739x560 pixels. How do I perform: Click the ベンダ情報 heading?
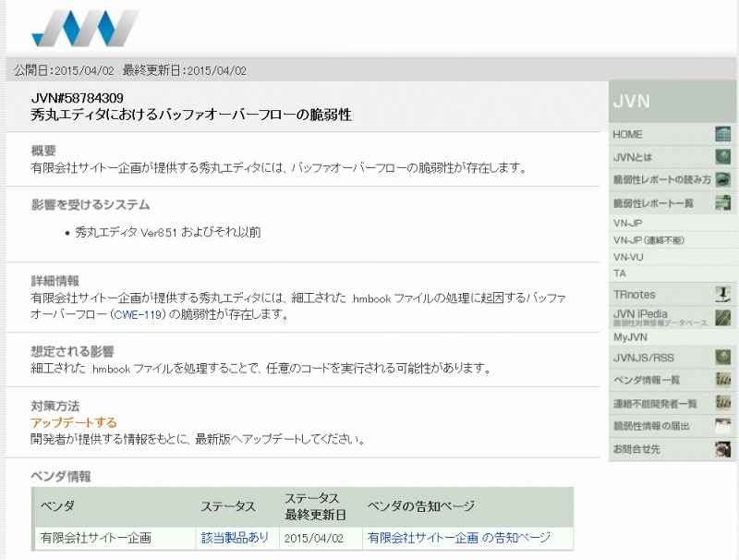[x=61, y=477]
